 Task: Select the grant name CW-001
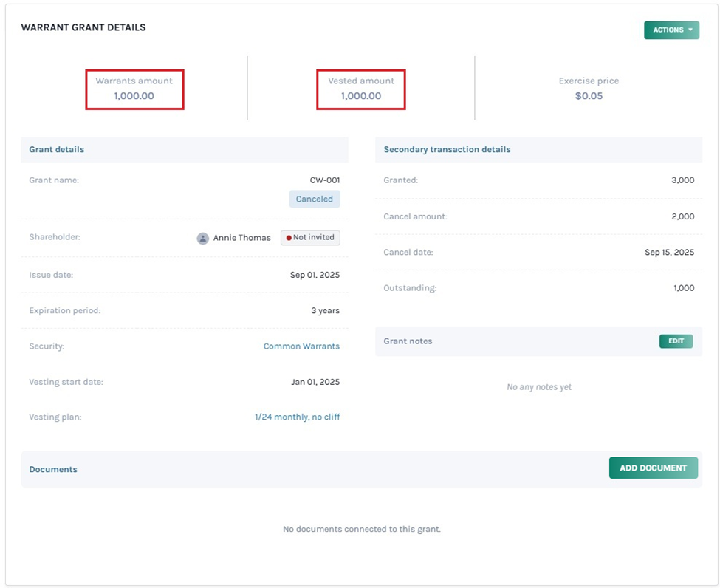325,180
